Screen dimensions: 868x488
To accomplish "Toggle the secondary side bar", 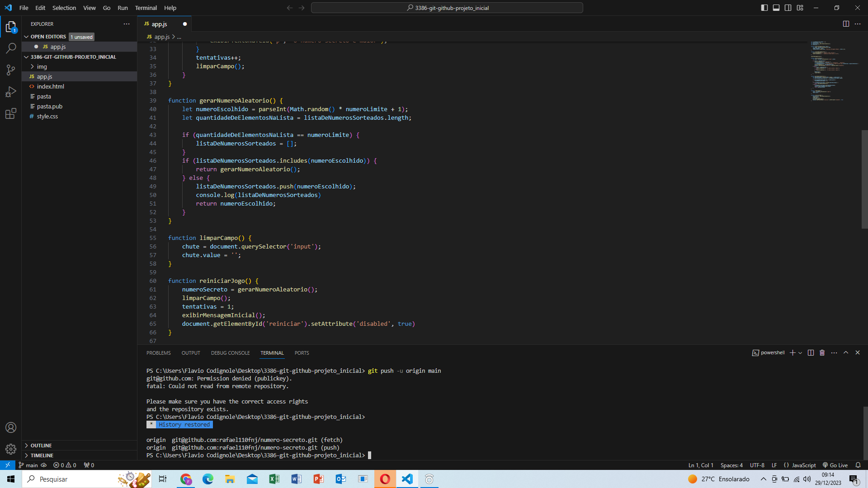I will point(788,8).
